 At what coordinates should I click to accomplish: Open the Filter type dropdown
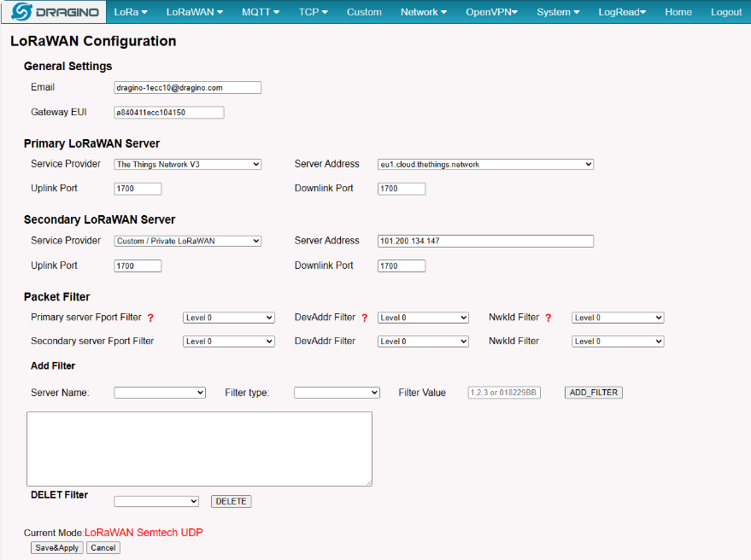tap(337, 393)
